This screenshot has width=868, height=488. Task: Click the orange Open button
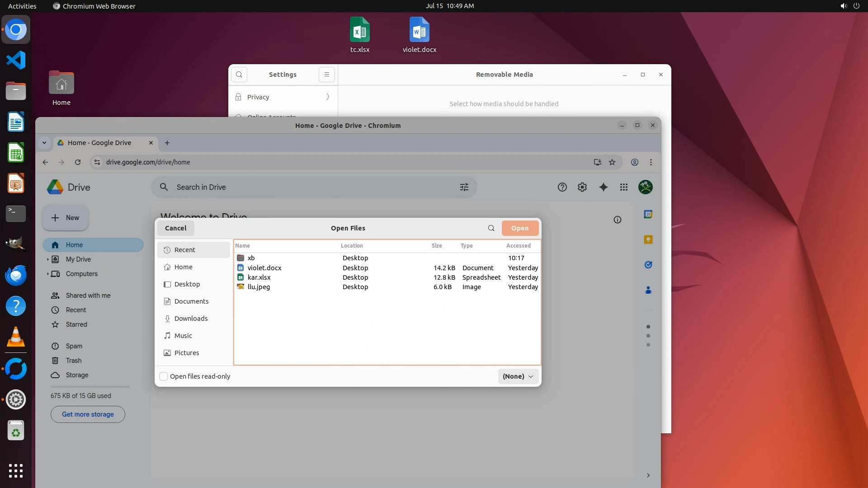(x=520, y=228)
